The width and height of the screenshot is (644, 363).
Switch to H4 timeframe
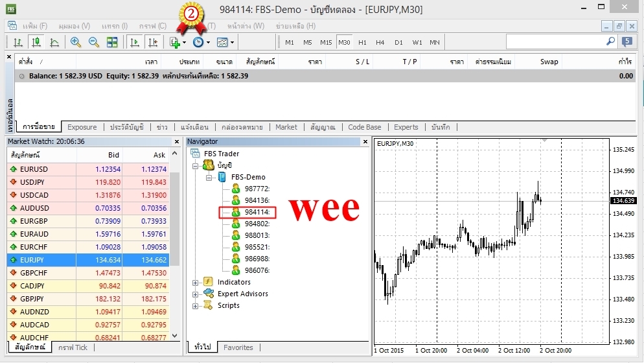coord(380,42)
